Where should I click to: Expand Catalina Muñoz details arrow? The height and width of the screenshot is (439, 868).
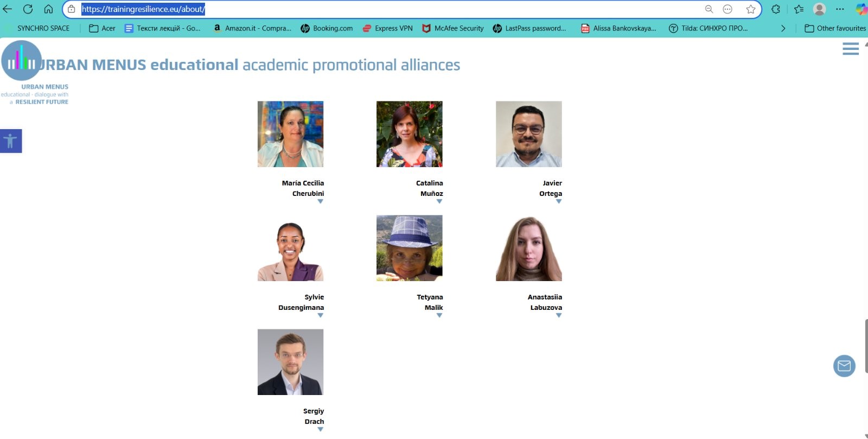439,202
